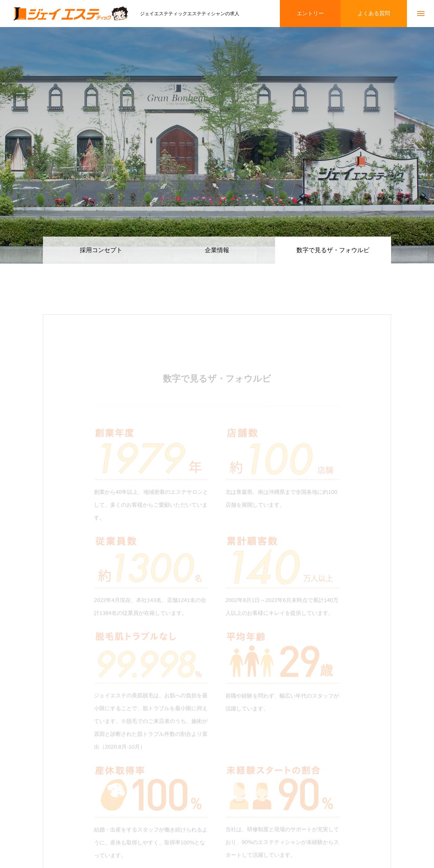Click the 当社は、研修制度 description

282,842
